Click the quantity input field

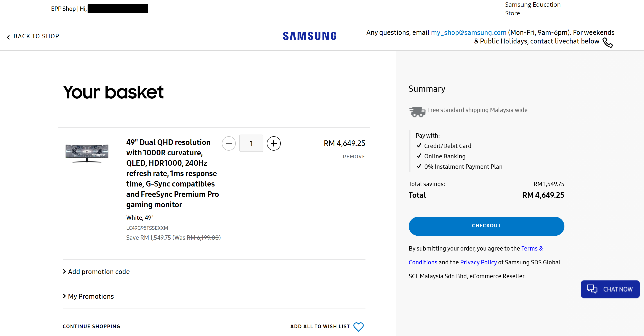[x=251, y=143]
